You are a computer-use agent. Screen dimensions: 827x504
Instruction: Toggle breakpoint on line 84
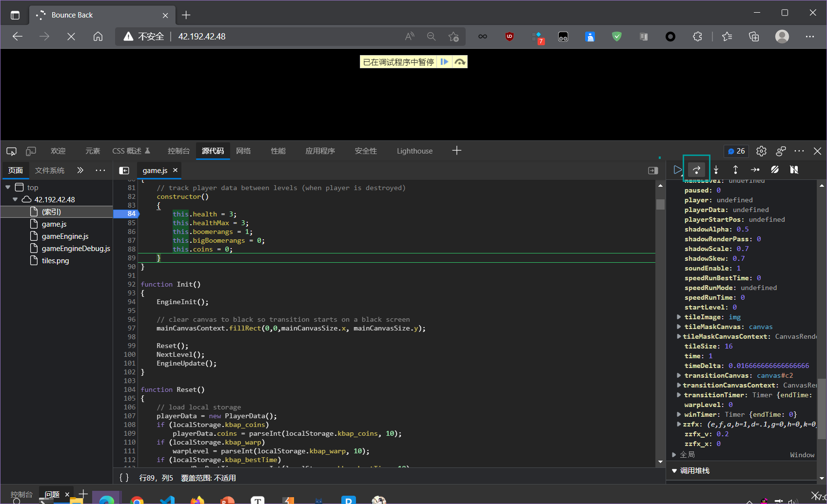(131, 213)
